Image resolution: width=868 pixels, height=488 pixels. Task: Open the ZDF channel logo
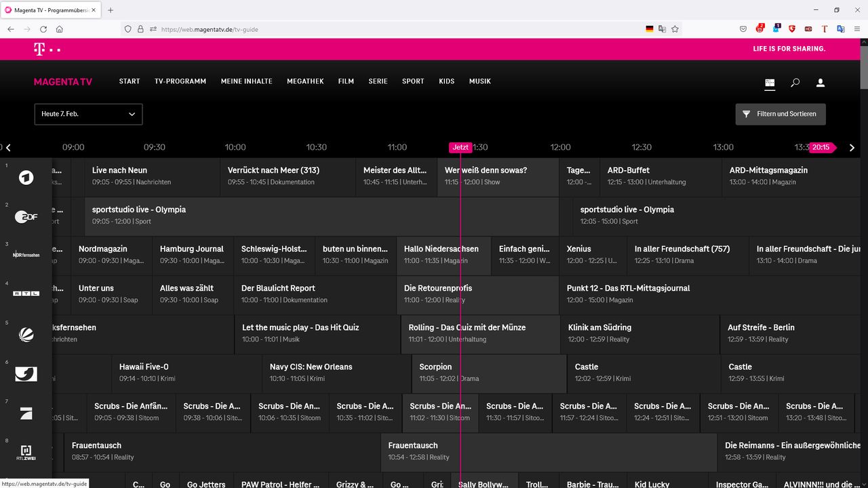pos(26,217)
